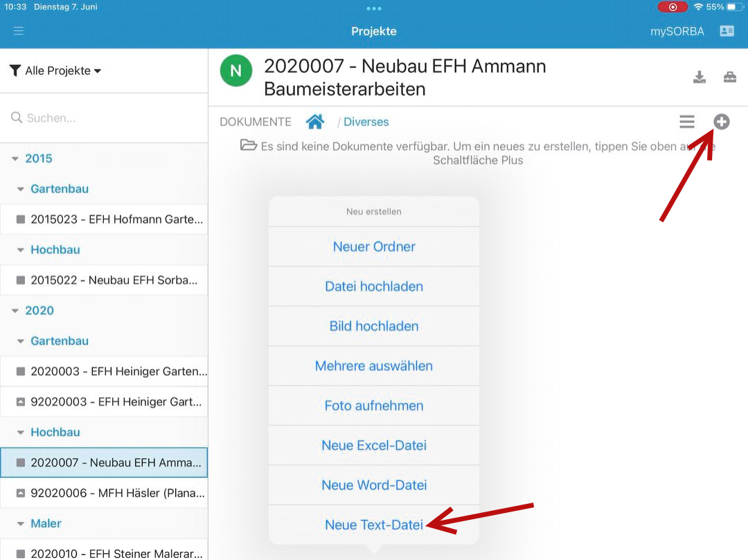Collapse the Maler category

click(21, 523)
